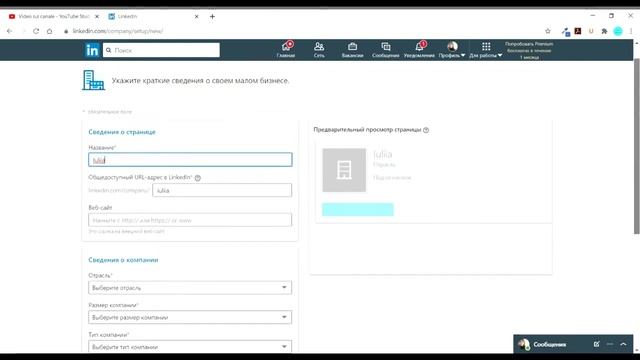Open the Home (Главная) nav icon
Screen dimensions: 640x360
pyautogui.click(x=286, y=50)
